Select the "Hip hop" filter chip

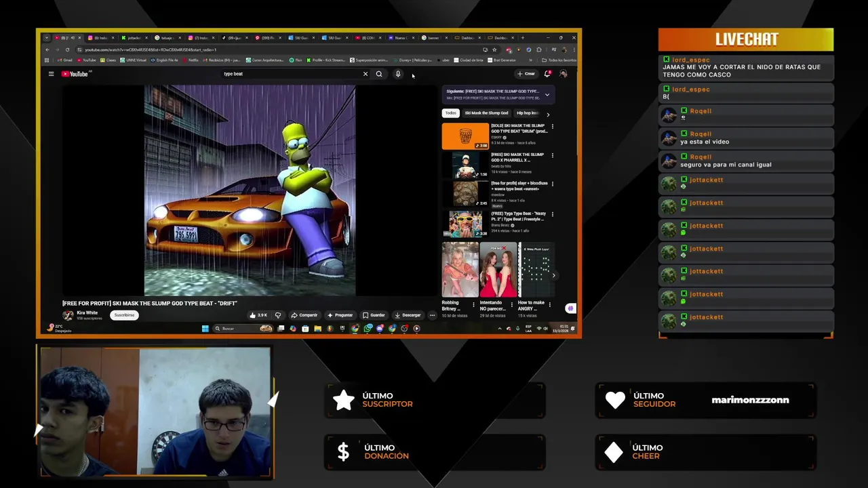(528, 113)
